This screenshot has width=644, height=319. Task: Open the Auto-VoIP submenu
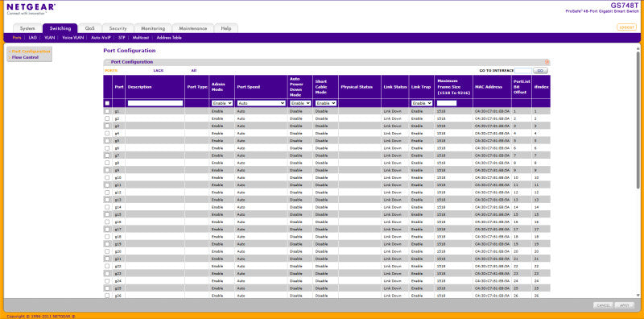pyautogui.click(x=101, y=37)
